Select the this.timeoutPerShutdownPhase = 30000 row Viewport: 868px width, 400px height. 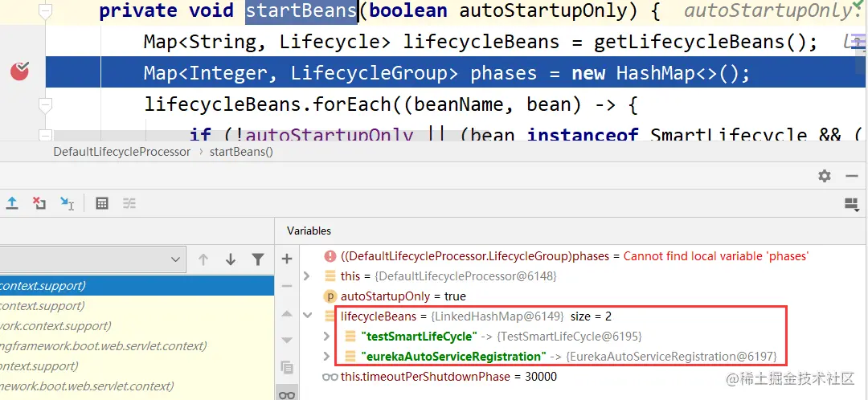[583, 377]
